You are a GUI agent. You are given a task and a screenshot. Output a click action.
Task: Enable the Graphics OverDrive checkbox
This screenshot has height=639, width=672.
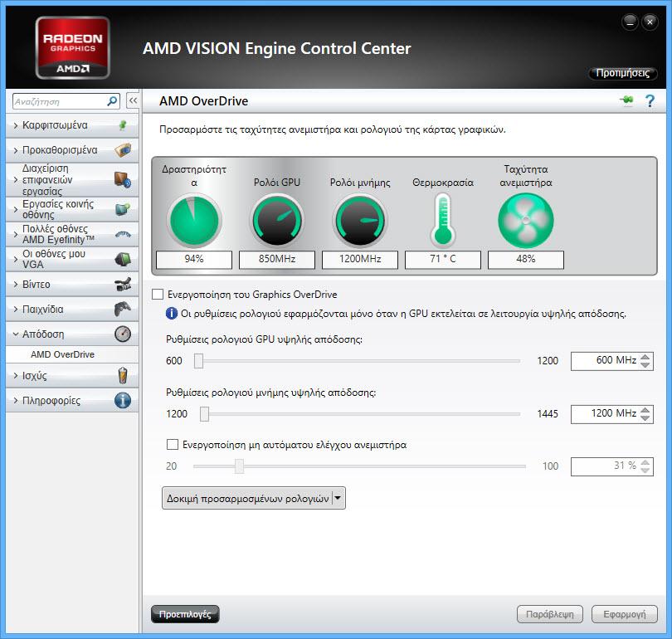(x=158, y=294)
